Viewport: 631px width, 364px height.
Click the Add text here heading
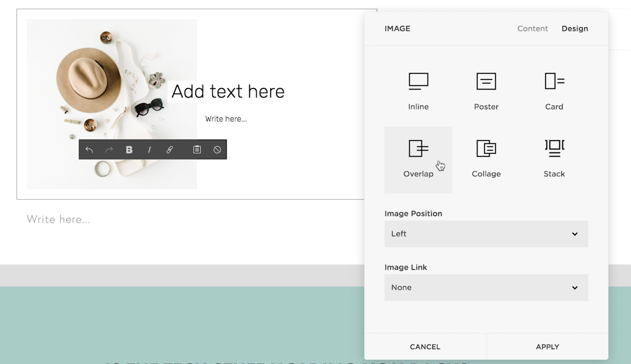228,91
